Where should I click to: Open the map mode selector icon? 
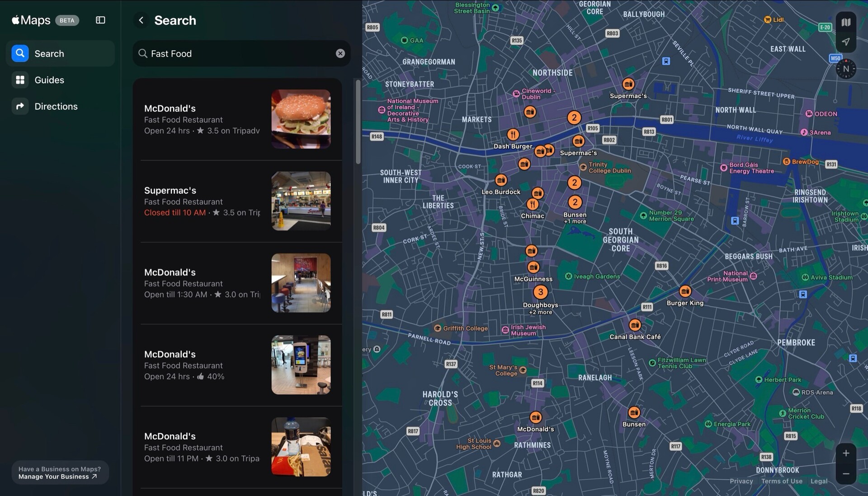click(x=846, y=22)
